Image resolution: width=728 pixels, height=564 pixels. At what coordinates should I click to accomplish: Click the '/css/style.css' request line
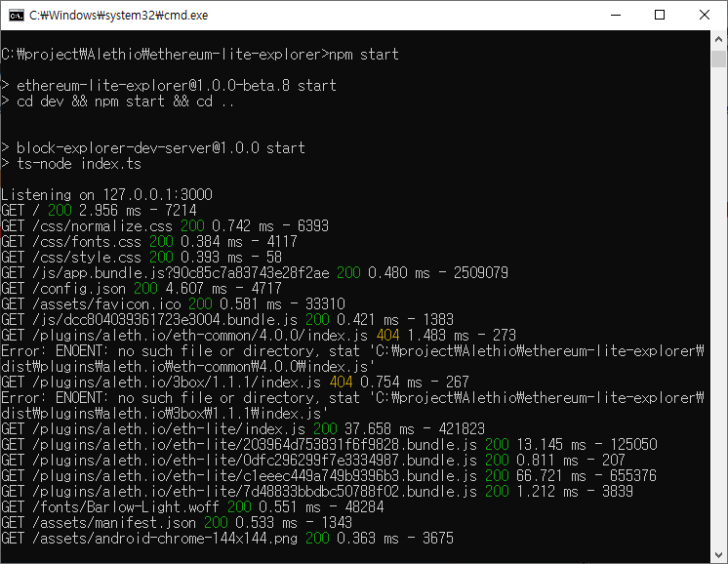[x=142, y=258]
